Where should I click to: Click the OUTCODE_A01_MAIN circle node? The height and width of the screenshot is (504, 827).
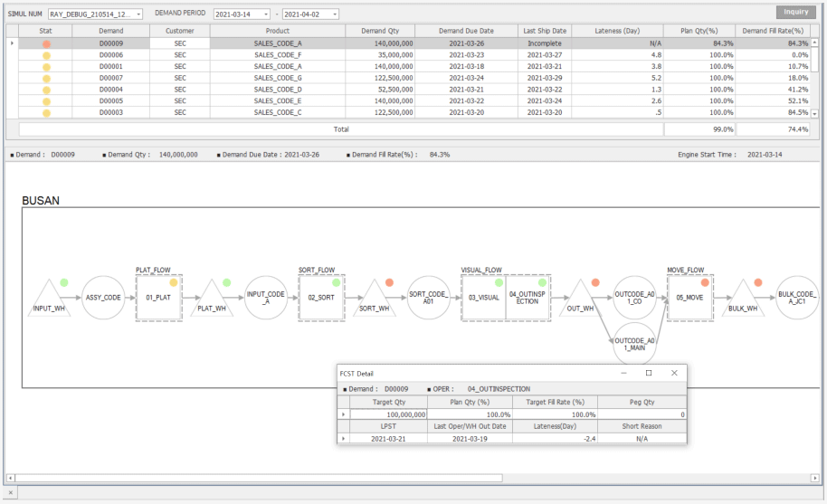click(x=634, y=343)
